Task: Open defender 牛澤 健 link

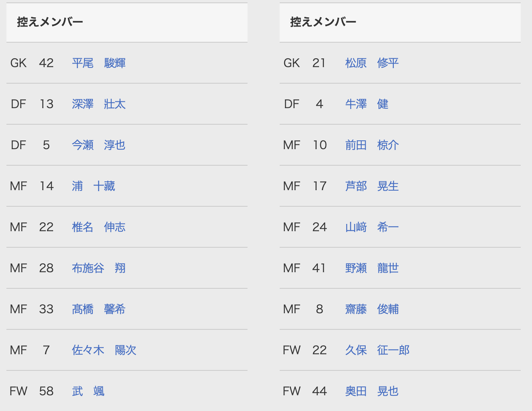Action: pyautogui.click(x=367, y=104)
